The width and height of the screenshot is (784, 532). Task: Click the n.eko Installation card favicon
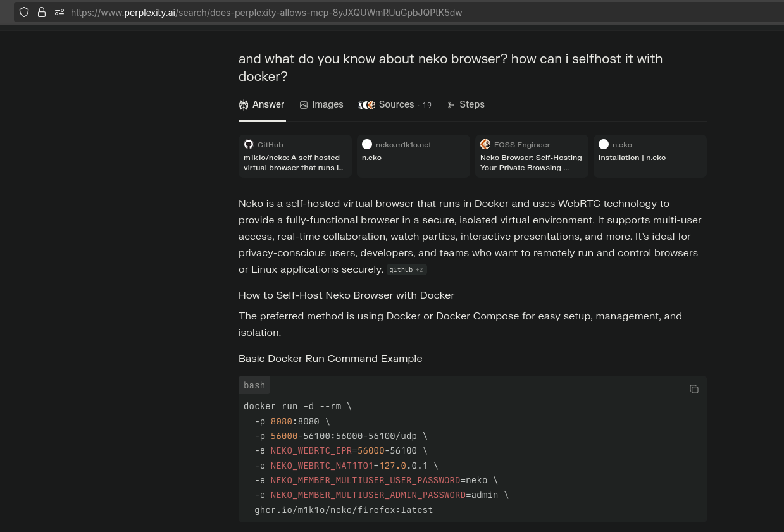point(604,145)
